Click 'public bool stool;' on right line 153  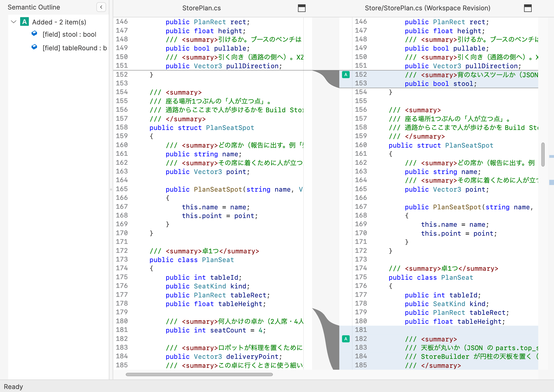pos(441,84)
